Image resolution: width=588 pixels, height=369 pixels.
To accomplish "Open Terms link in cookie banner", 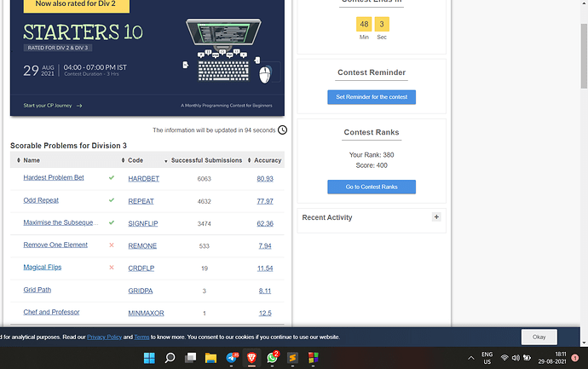I will (x=141, y=337).
